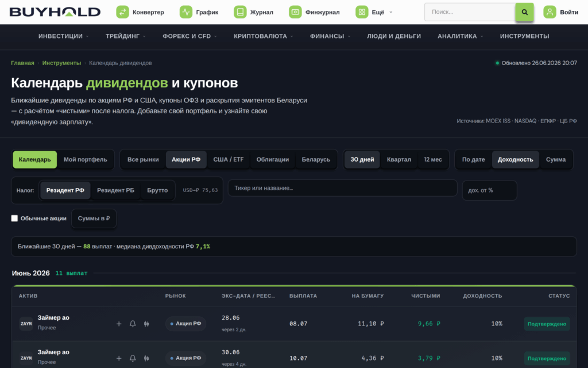Go to the BUYHOLD logo homepage
This screenshot has height=368, width=588.
click(55, 12)
